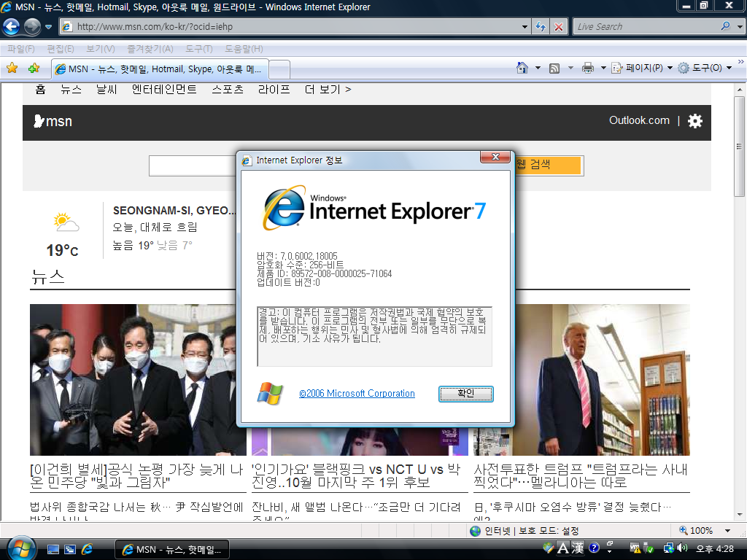The image size is (747, 560).
Task: Expand the toolbar overflow chevron
Action: 741,62
